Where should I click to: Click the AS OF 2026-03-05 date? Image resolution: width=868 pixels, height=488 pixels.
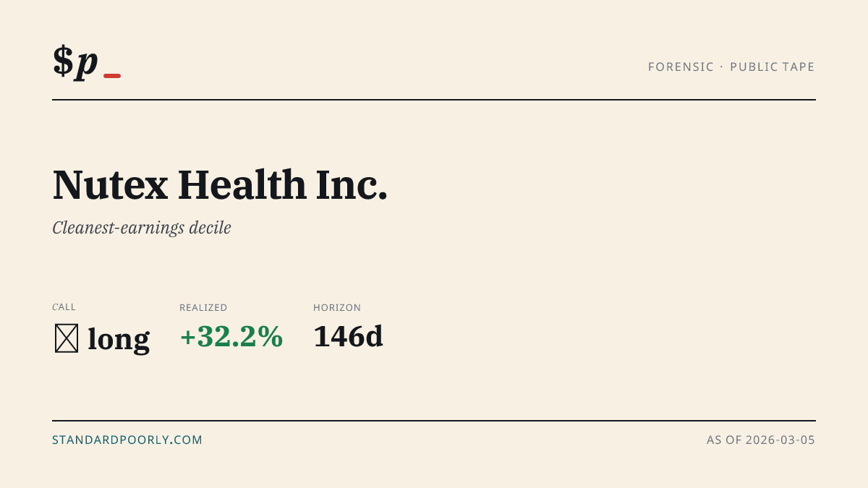click(x=761, y=440)
